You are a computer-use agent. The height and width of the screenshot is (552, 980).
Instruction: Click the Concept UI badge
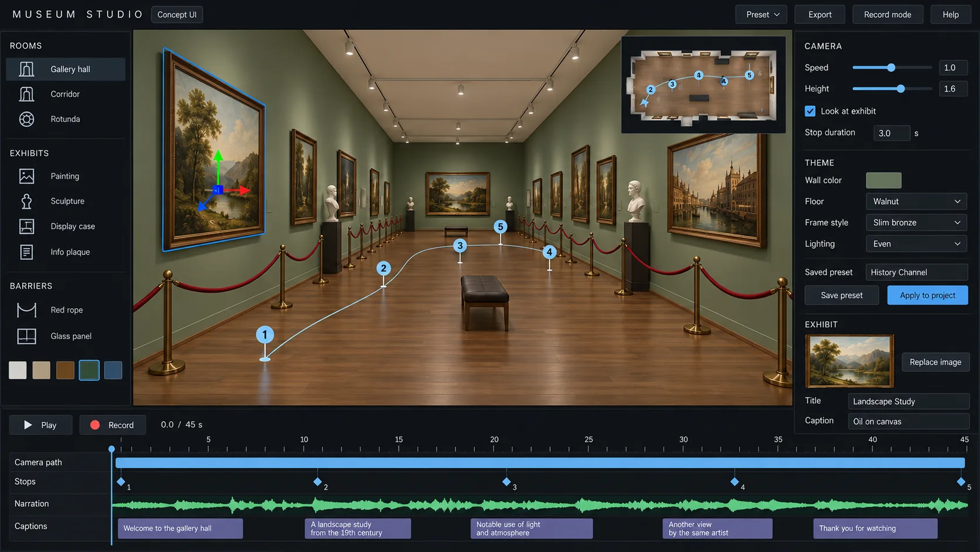coord(177,15)
